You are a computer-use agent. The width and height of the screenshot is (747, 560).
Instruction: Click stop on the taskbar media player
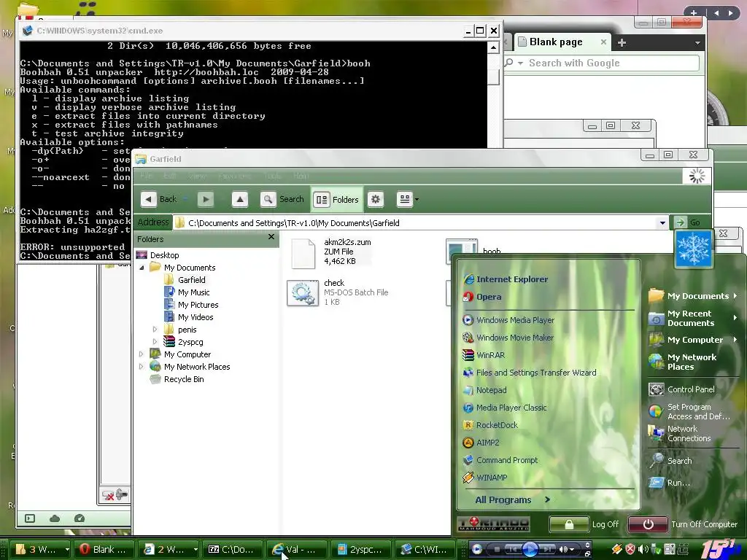pyautogui.click(x=496, y=550)
